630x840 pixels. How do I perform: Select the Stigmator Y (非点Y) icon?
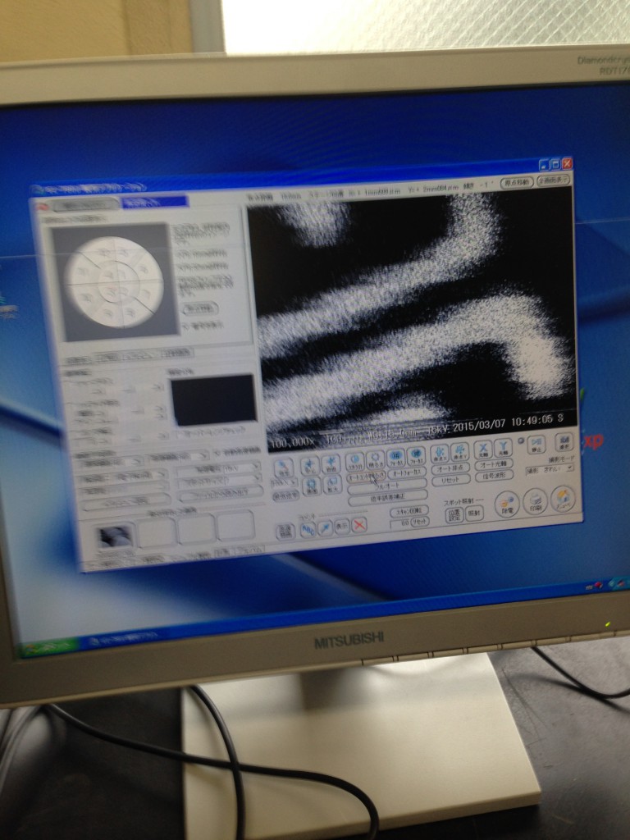[459, 452]
